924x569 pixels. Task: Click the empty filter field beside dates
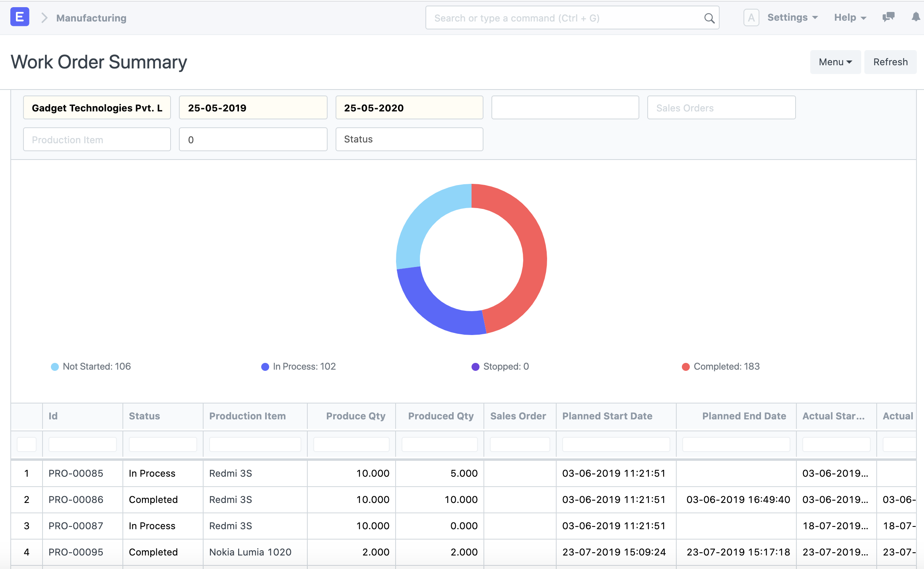565,107
